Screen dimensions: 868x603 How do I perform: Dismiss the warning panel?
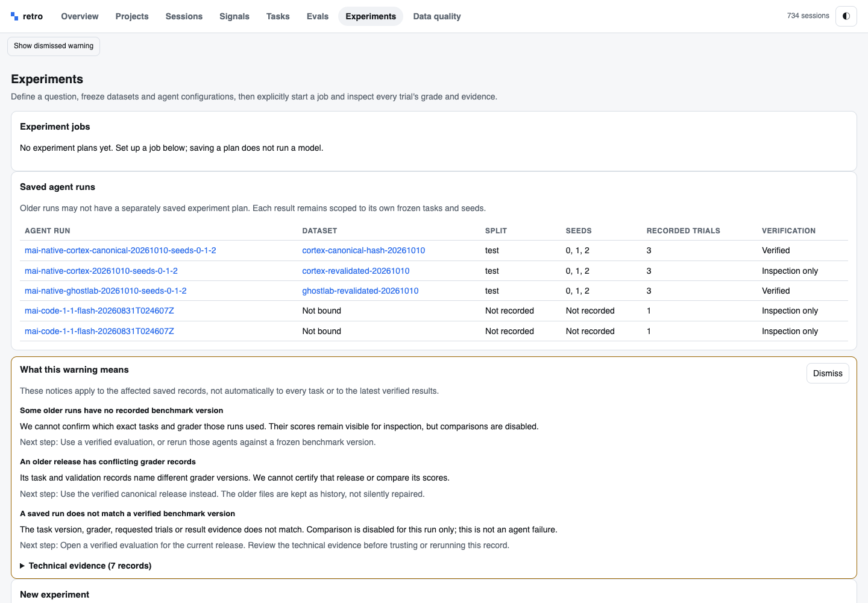tap(828, 373)
